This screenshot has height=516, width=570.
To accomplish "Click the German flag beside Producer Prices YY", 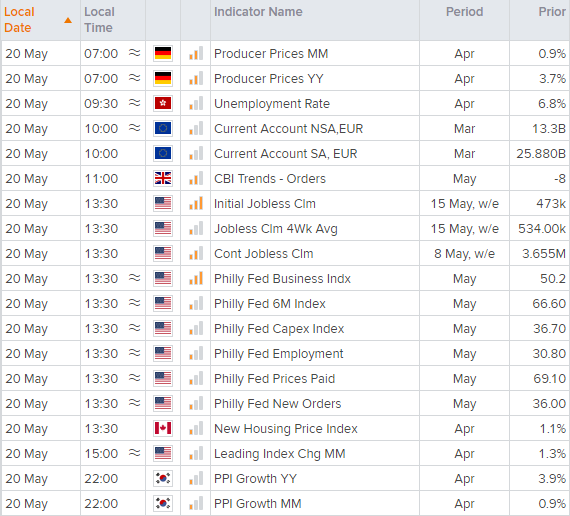I will point(163,79).
